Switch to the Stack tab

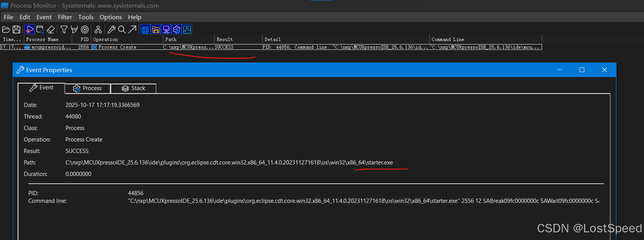(133, 88)
